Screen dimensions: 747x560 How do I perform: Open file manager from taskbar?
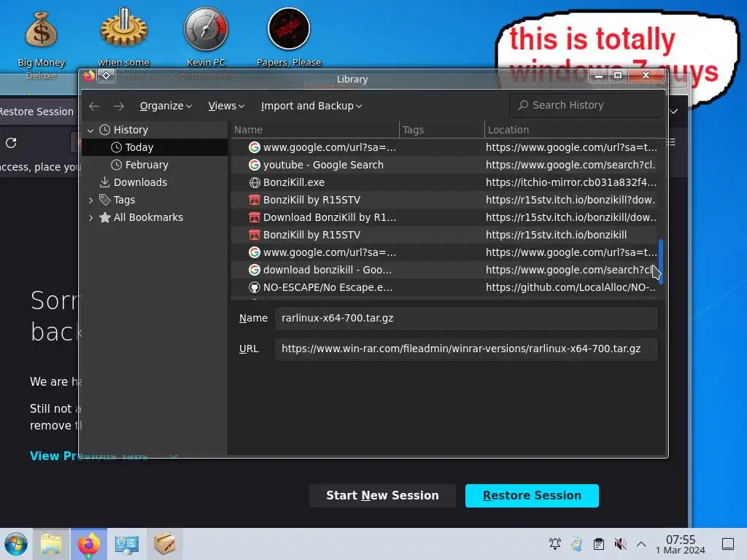pos(52,544)
